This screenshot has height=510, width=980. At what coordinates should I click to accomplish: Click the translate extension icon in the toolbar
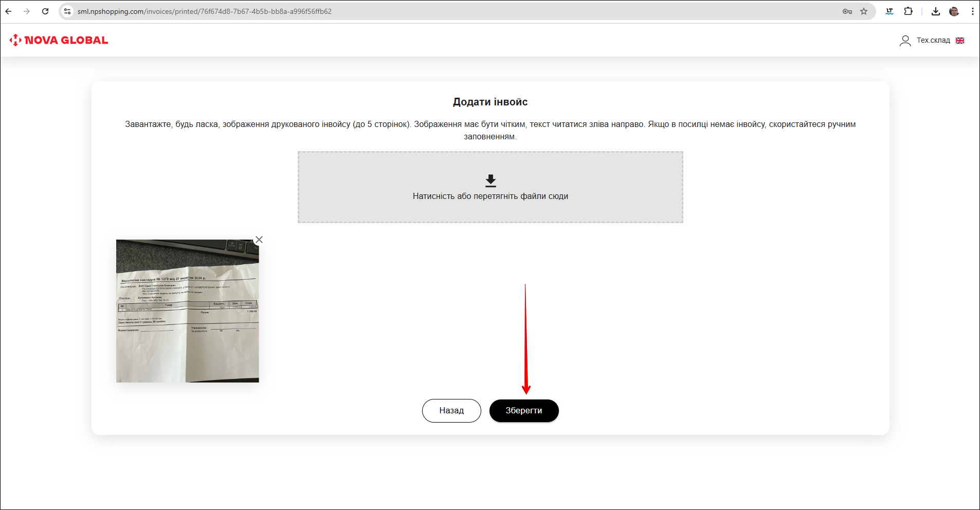890,11
